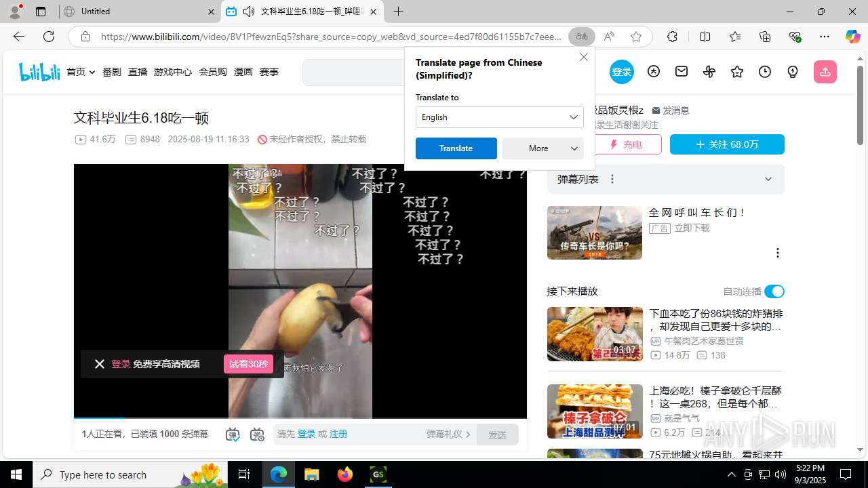Toggle the danmaku display switch icon
Image resolution: width=868 pixels, height=488 pixels.
click(x=233, y=434)
